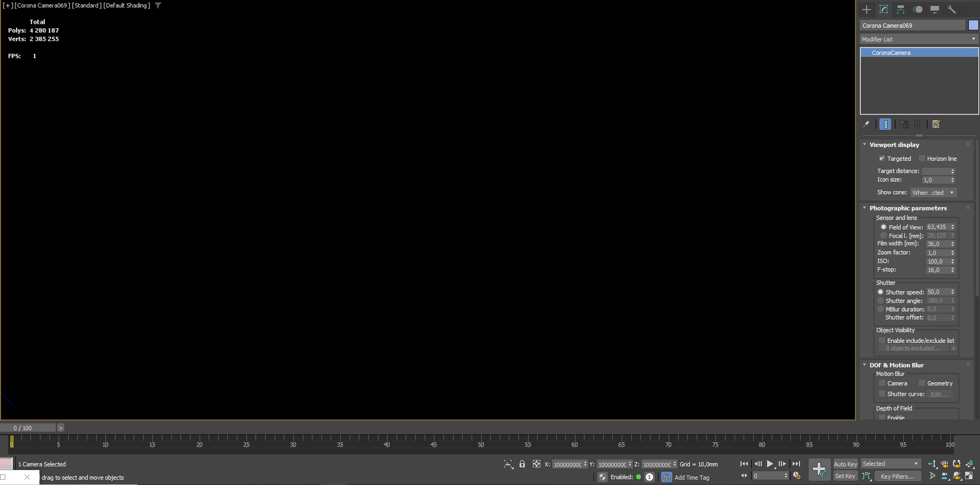Click the object color swatch beside Corona Camera069
Screen dimensions: 980x485
974,25
